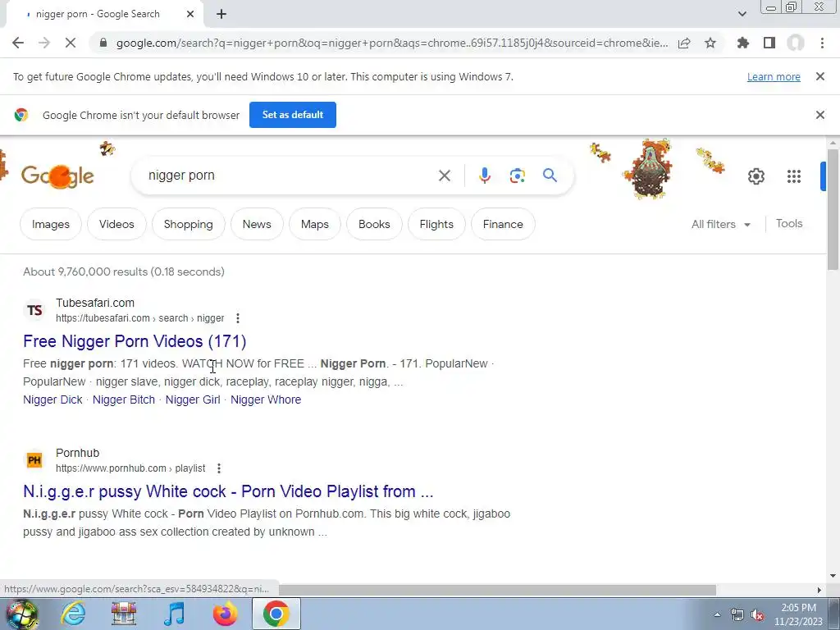
Task: Click the Google doodle logo
Action: [58, 176]
